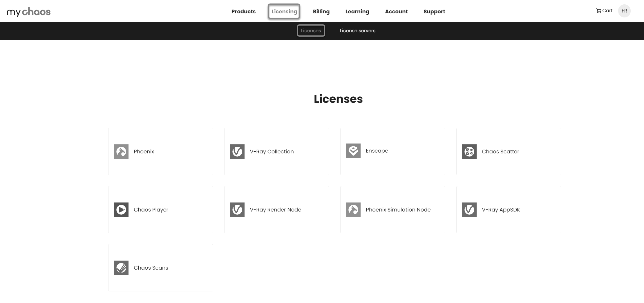Open the FR user avatar menu

(624, 11)
